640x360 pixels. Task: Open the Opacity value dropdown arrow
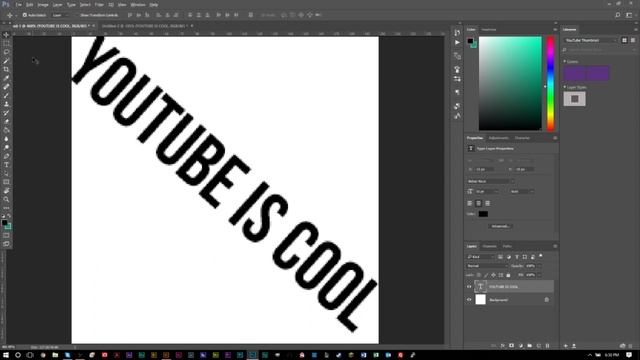click(x=539, y=266)
